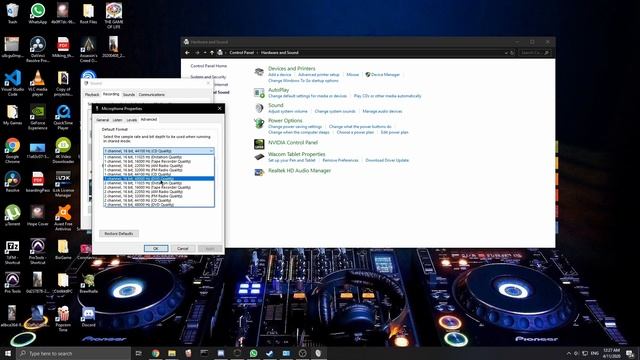Open the taskbar clock and date
This screenshot has width=640, height=360.
(x=611, y=353)
